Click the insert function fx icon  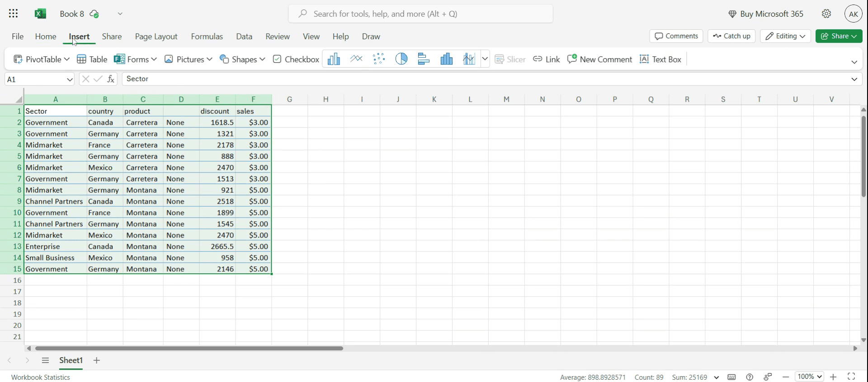pos(111,79)
